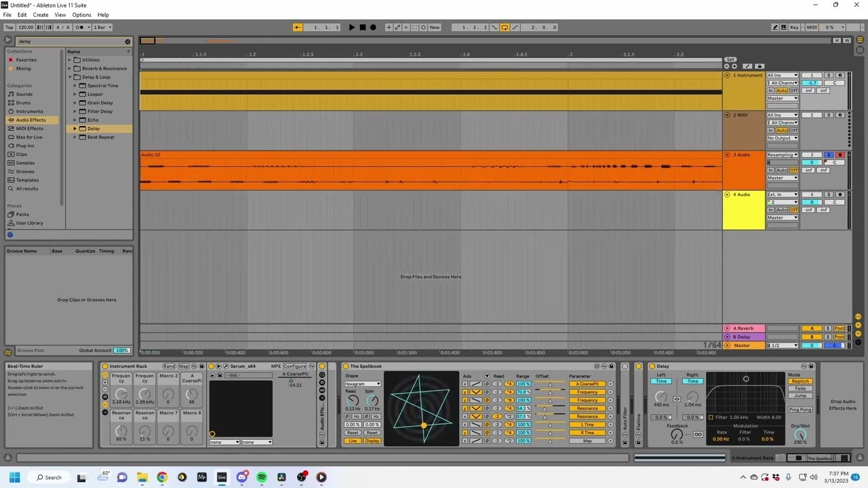This screenshot has width=868, height=488.
Task: Click the lock envelopes icon
Action: (x=759, y=66)
